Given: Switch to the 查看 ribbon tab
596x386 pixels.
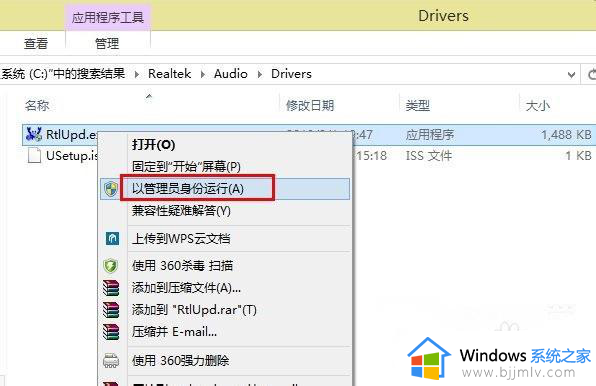Looking at the screenshot, I should (x=36, y=43).
